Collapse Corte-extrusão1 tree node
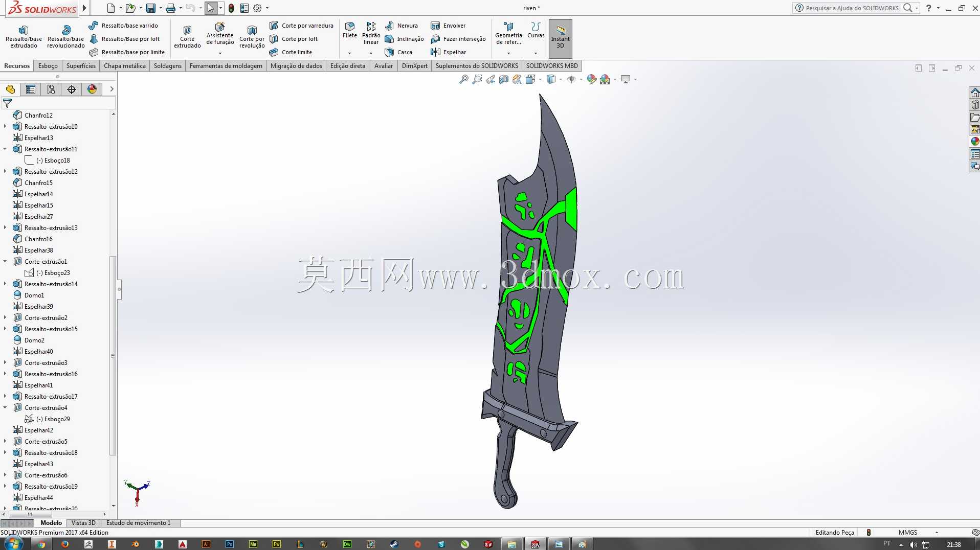Screen dimensions: 980x550 point(5,261)
